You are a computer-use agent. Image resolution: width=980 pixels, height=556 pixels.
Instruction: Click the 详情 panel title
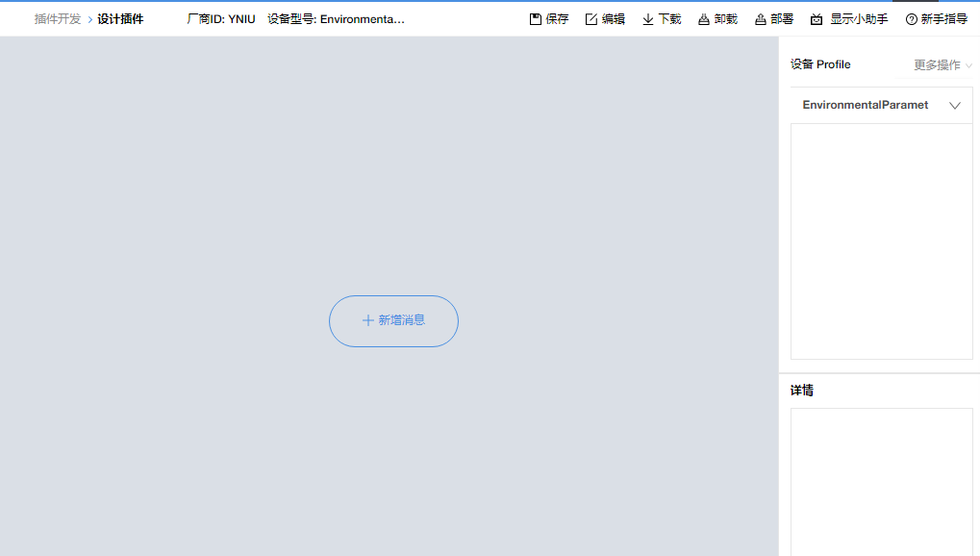click(801, 390)
